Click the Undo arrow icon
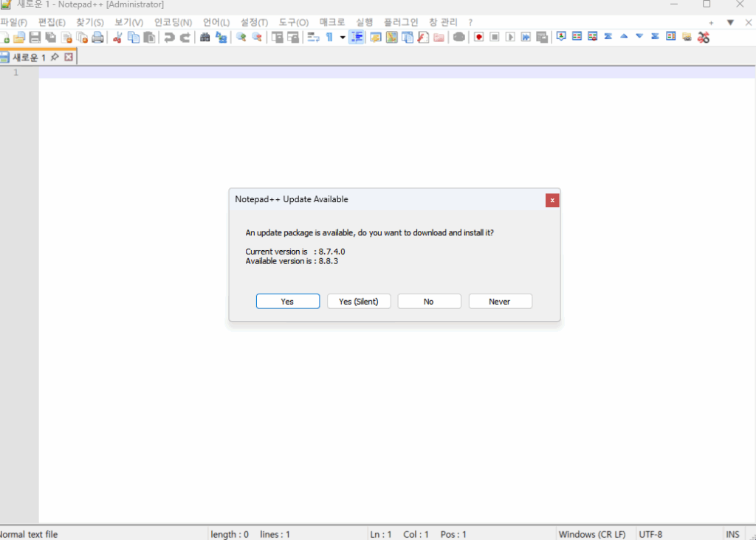756x540 pixels. pos(169,37)
